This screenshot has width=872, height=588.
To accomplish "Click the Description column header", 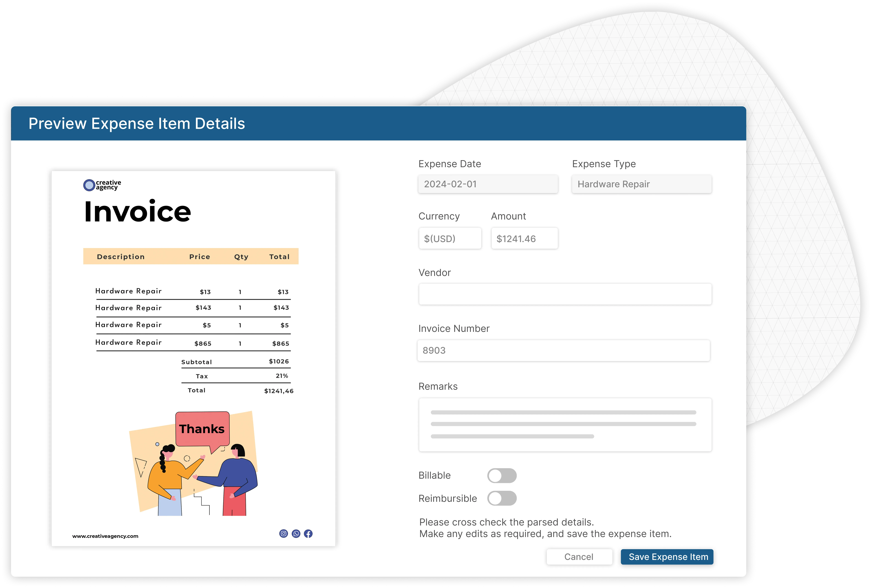I will pyautogui.click(x=121, y=257).
